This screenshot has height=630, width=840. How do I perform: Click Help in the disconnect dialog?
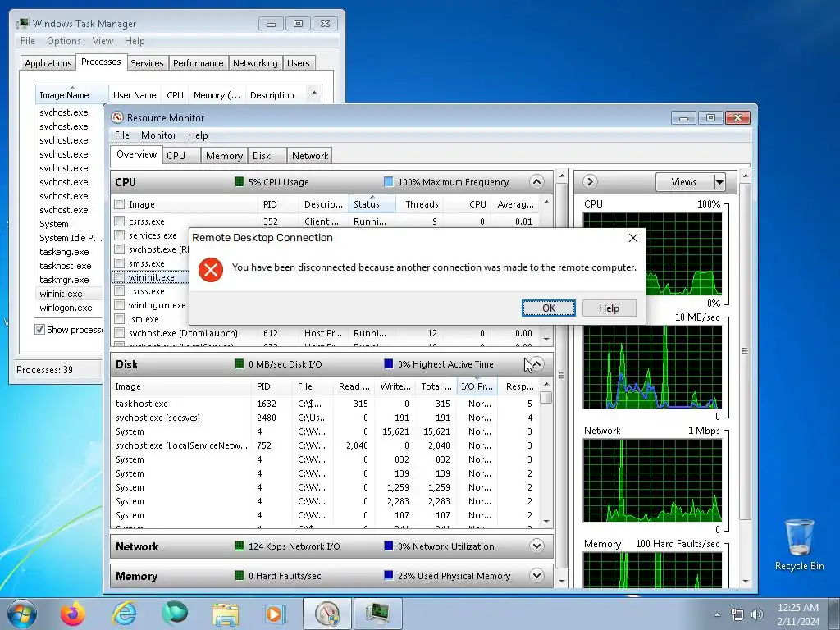(609, 308)
